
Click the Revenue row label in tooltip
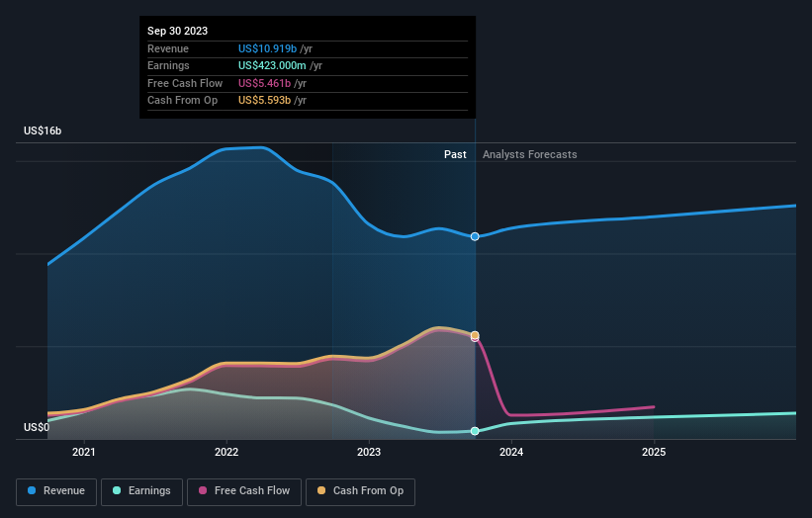(x=168, y=48)
